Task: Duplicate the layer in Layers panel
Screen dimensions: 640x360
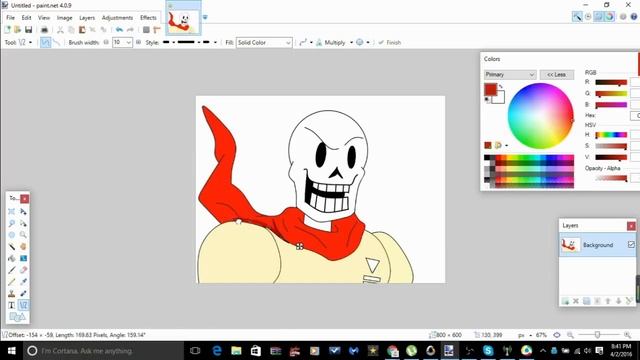Action: click(x=587, y=301)
